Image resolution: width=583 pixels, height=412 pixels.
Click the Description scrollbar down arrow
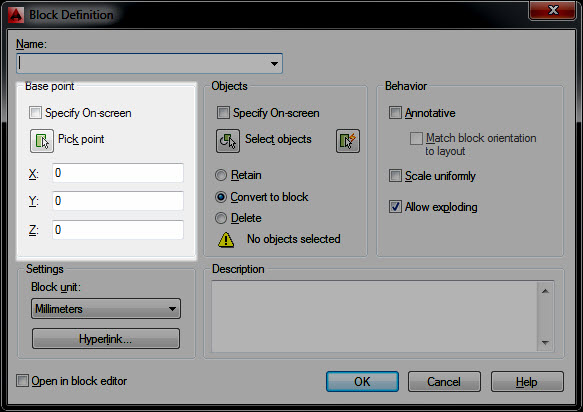[x=545, y=342]
